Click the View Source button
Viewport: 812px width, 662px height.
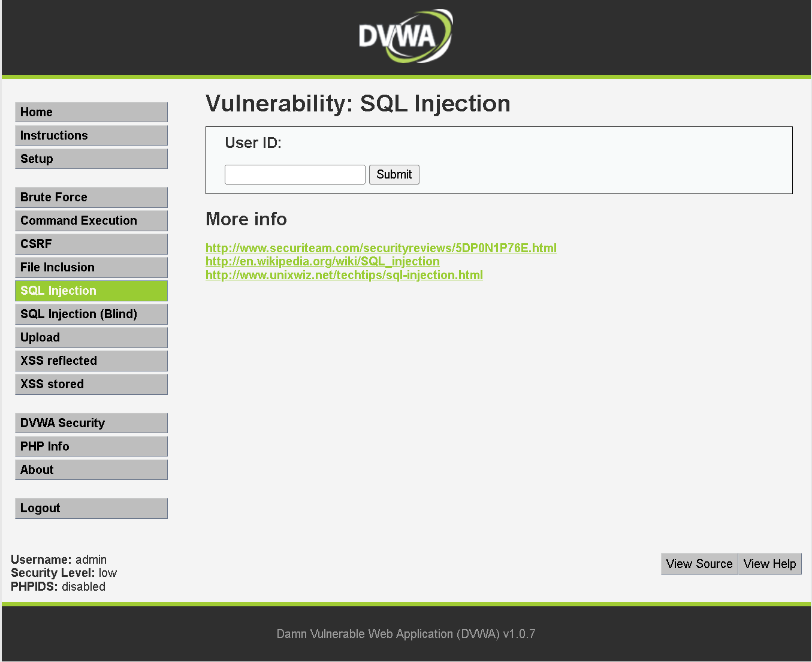point(699,564)
